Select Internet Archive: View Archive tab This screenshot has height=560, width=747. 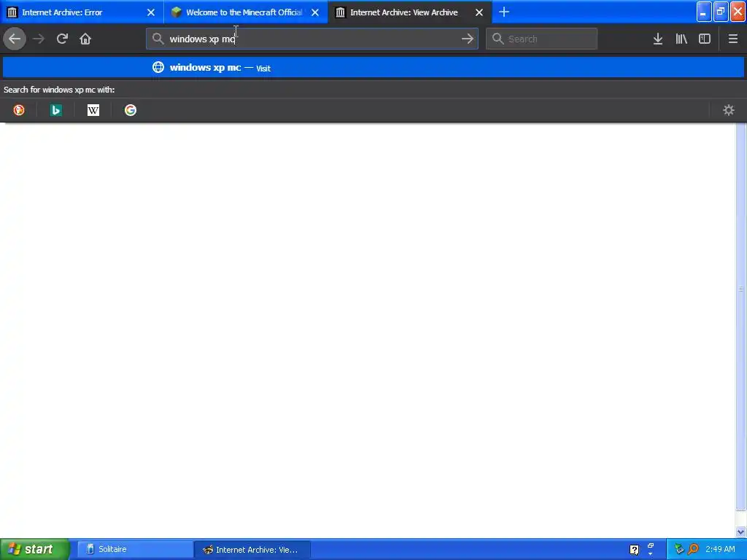(x=410, y=12)
